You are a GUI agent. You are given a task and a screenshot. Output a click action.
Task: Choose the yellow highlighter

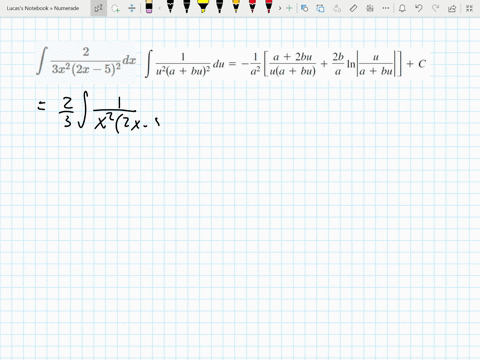(x=203, y=7)
